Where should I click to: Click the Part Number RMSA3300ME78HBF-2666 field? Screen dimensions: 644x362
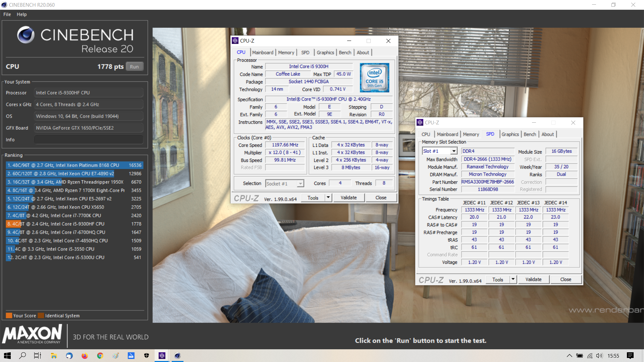(487, 182)
